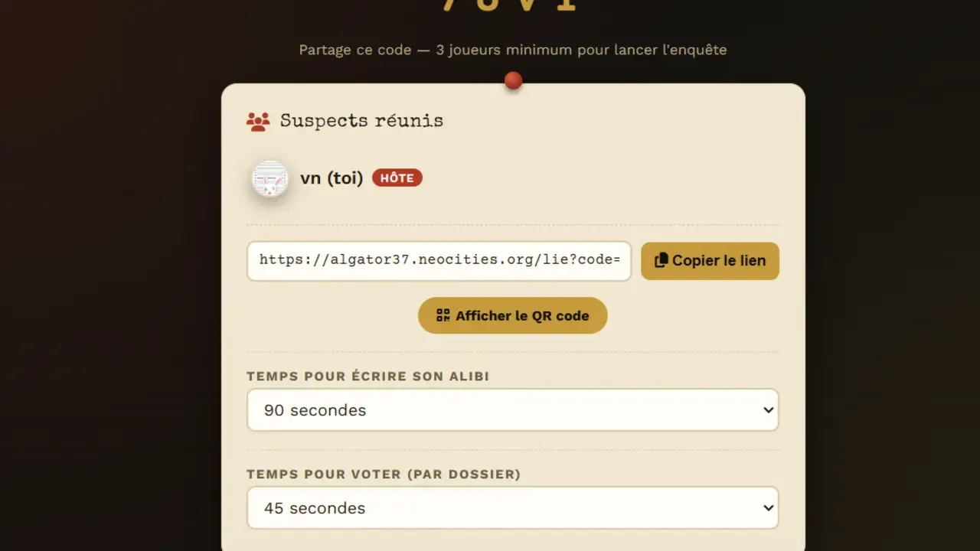Open the 90 secondes alibi time dropdown

point(512,410)
